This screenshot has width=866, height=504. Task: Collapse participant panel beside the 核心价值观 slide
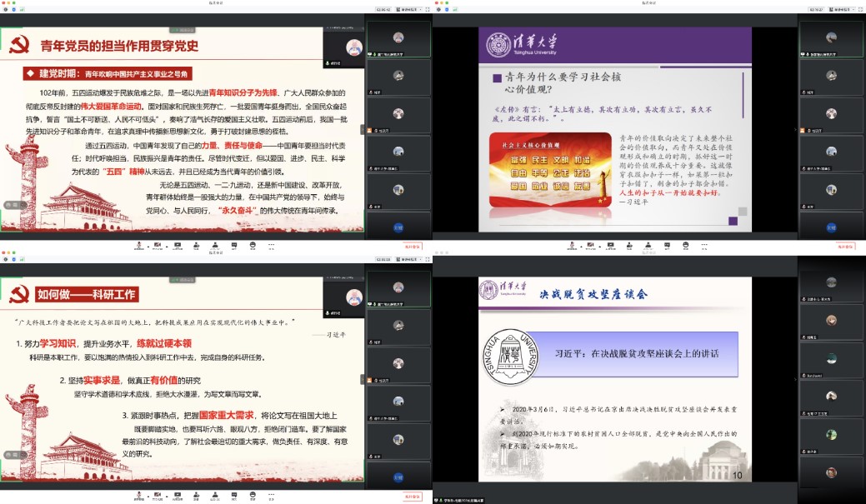795,129
